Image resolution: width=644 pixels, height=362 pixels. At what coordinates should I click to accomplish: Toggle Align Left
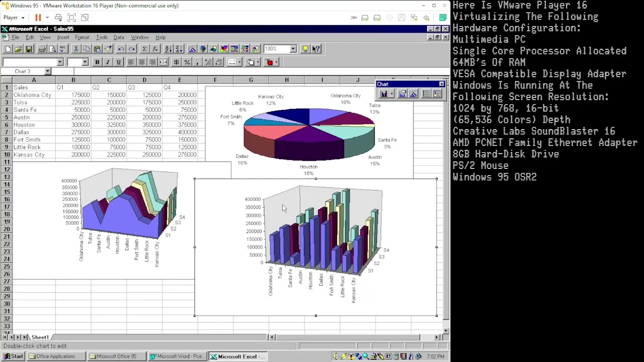pos(131,62)
